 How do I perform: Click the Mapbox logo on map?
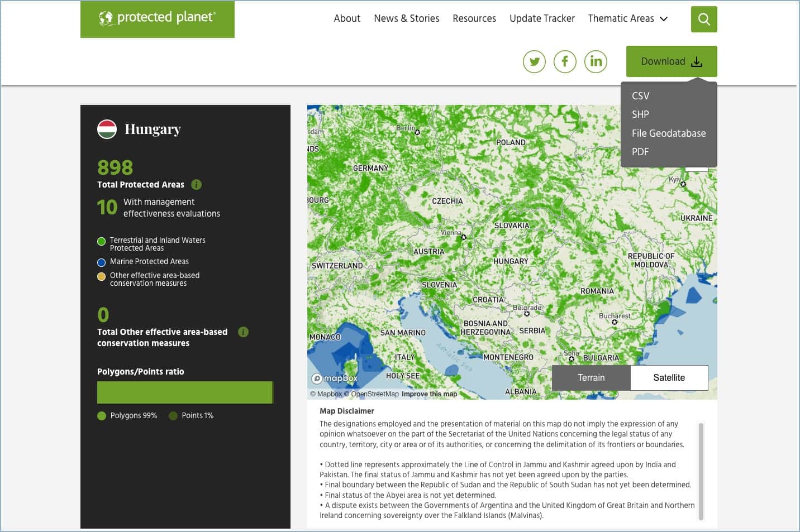pos(335,378)
